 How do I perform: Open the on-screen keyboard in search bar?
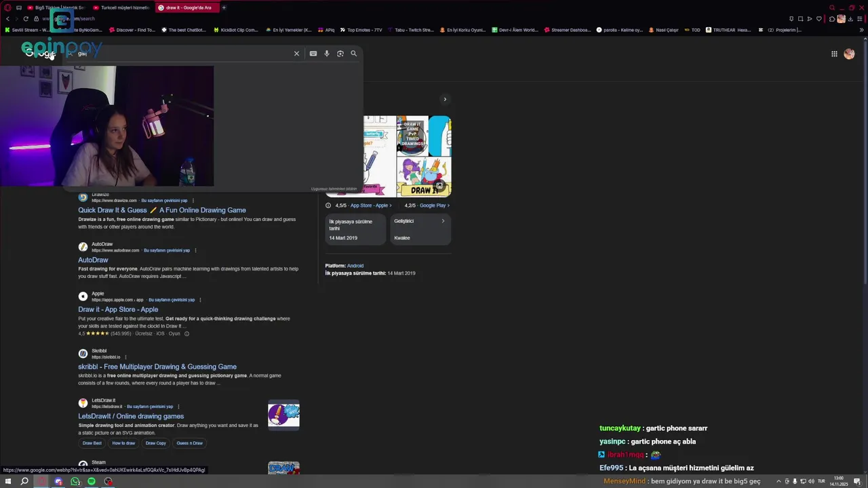313,54
